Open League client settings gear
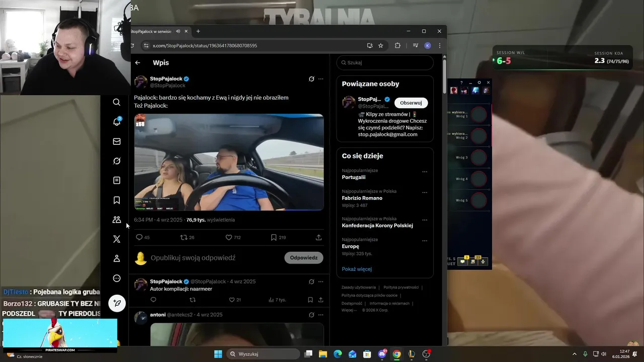The height and width of the screenshot is (362, 644). click(479, 82)
